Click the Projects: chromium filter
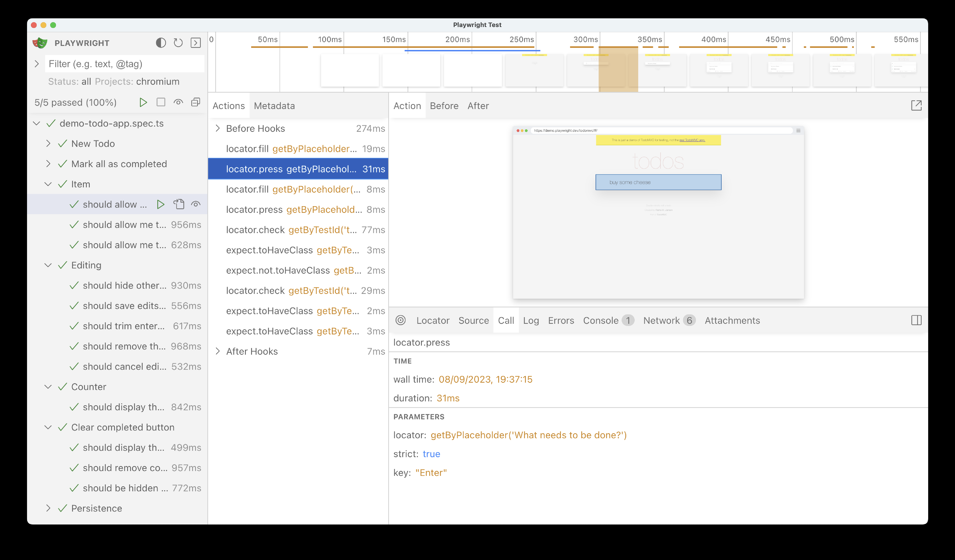Viewport: 955px width, 560px height. point(137,81)
